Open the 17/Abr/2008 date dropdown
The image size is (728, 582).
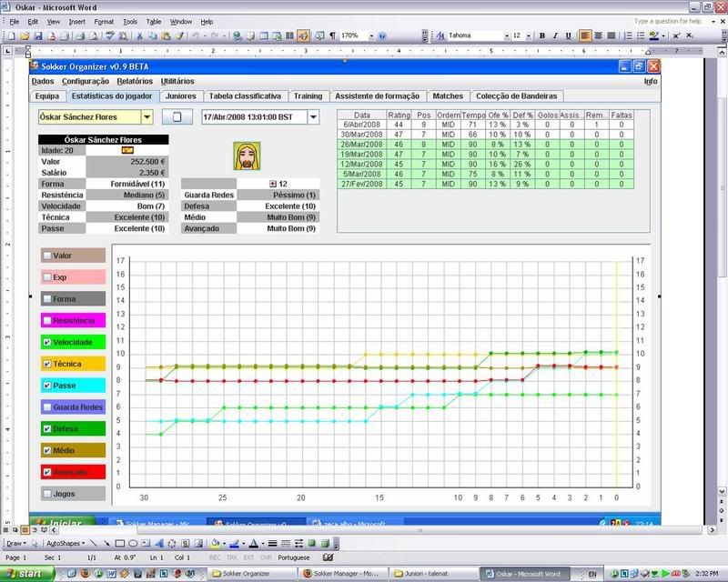pos(313,117)
